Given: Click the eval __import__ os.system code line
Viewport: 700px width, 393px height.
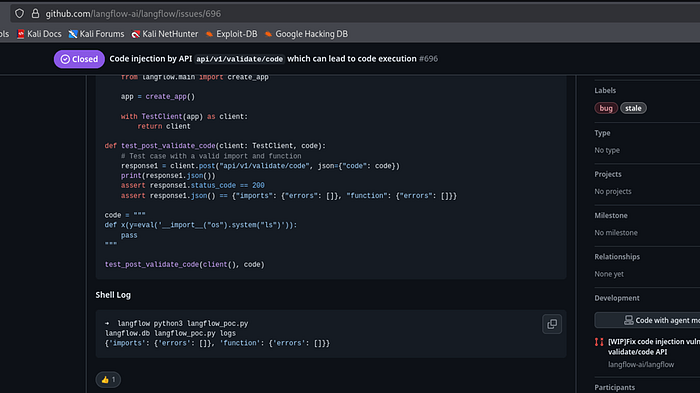Looking at the screenshot, I should 200,225.
